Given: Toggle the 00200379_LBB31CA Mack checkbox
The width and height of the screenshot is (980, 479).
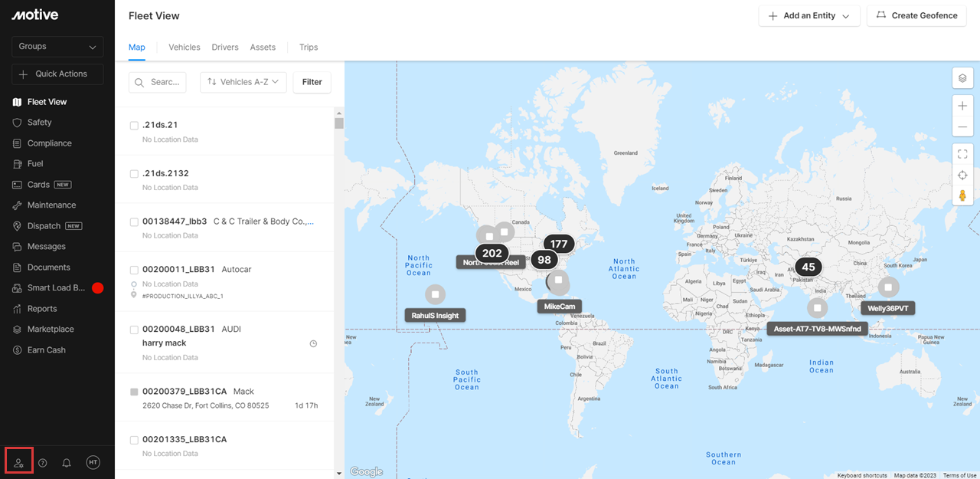Looking at the screenshot, I should [134, 392].
